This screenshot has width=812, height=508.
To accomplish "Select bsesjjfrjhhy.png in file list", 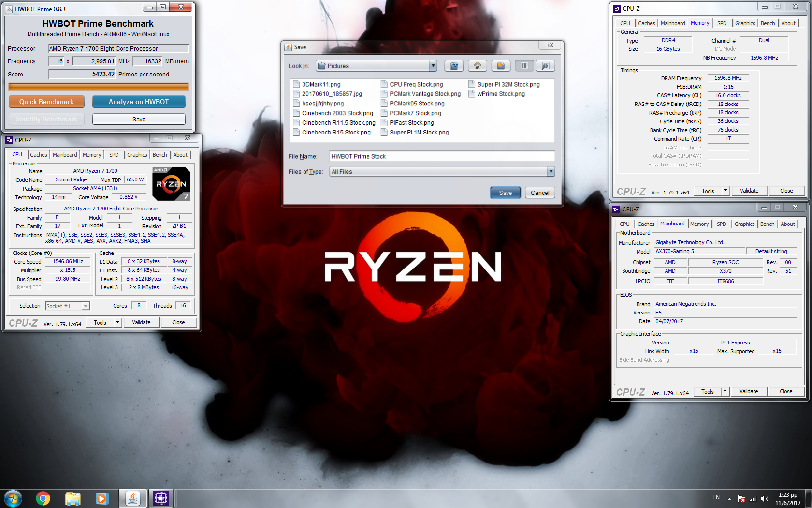I will click(x=319, y=104).
